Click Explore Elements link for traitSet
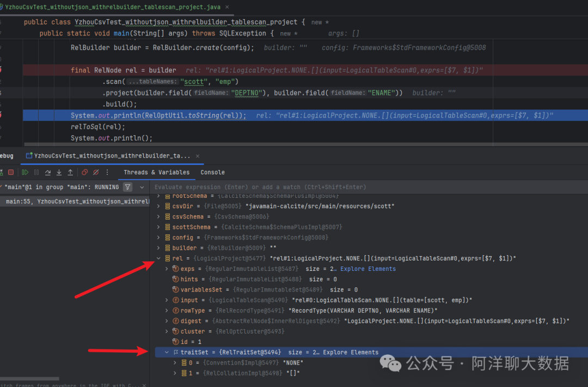 point(351,352)
